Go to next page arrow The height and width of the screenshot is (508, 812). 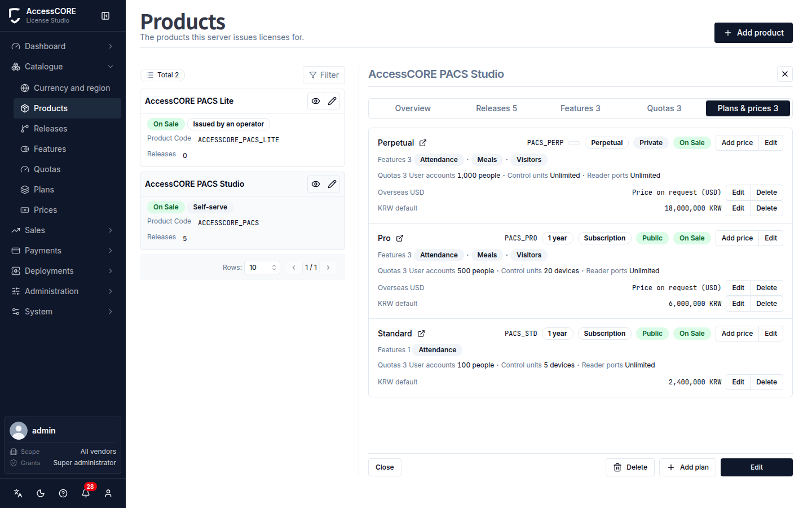click(328, 268)
